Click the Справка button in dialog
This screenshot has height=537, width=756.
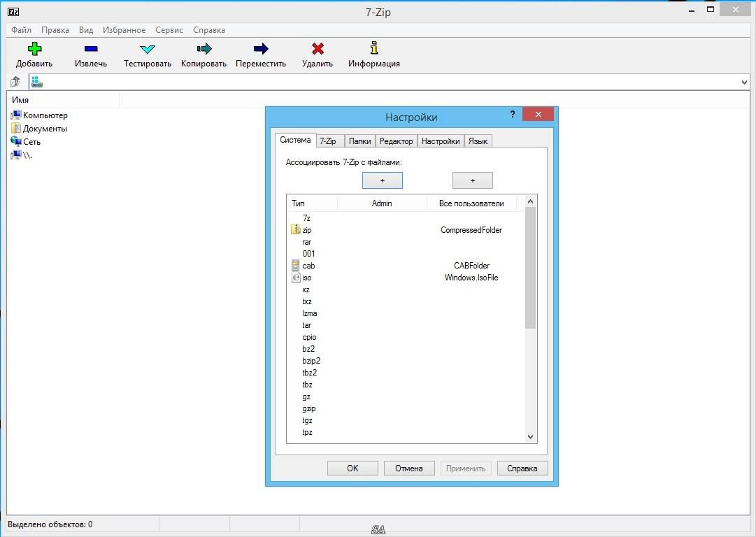click(522, 468)
